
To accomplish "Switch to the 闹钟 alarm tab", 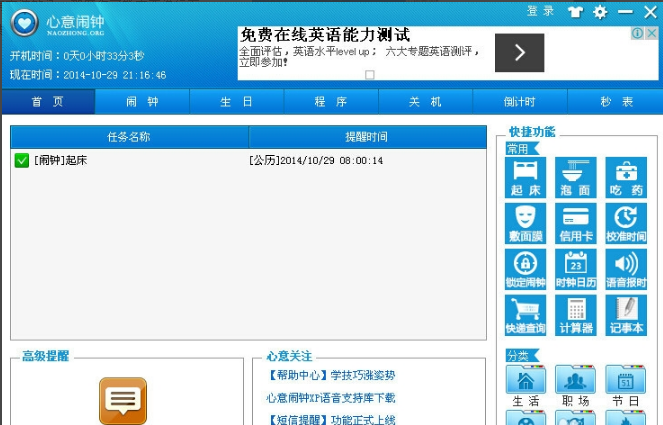I will tap(142, 102).
